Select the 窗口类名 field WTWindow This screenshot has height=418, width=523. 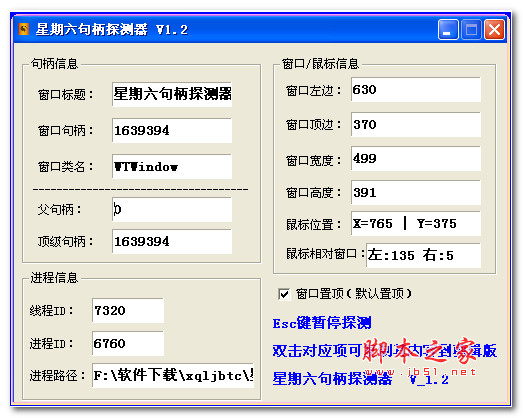point(172,166)
